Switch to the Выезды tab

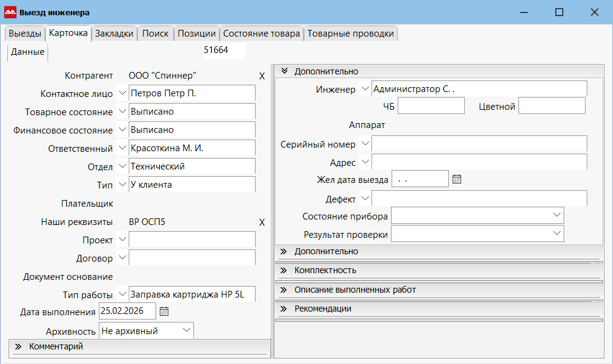tap(25, 34)
